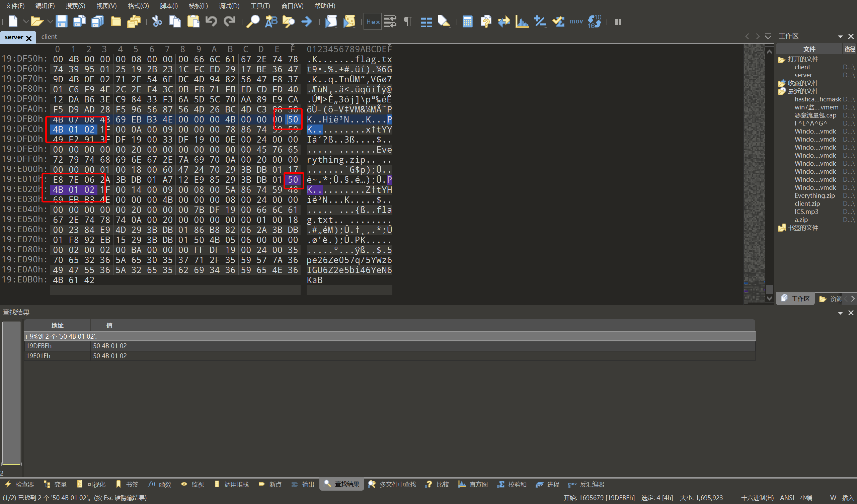Click the Save All icon

[x=98, y=21]
